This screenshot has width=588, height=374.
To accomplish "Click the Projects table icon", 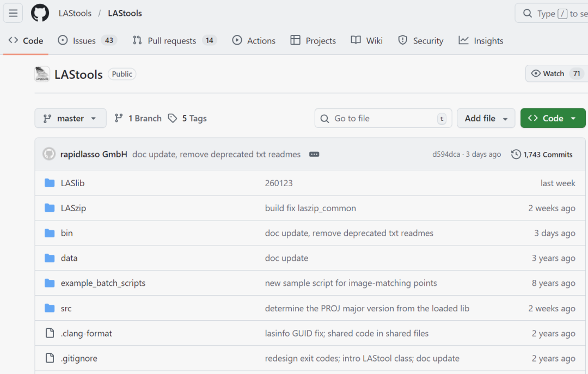I will [296, 40].
